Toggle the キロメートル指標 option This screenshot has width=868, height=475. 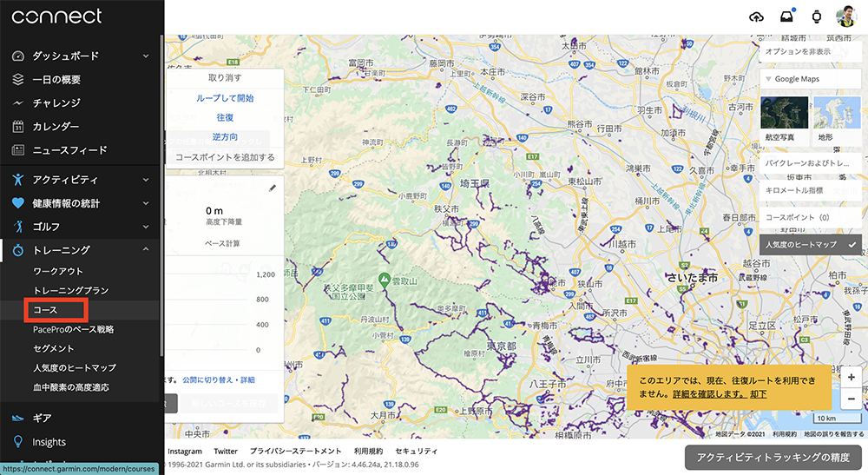click(x=810, y=189)
